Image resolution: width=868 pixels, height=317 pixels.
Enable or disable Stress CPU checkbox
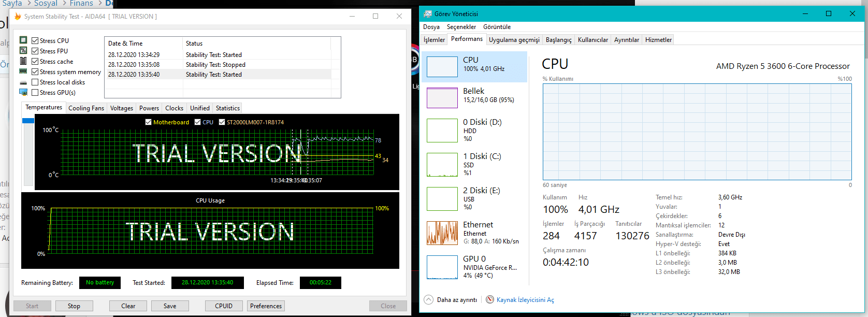(x=35, y=40)
